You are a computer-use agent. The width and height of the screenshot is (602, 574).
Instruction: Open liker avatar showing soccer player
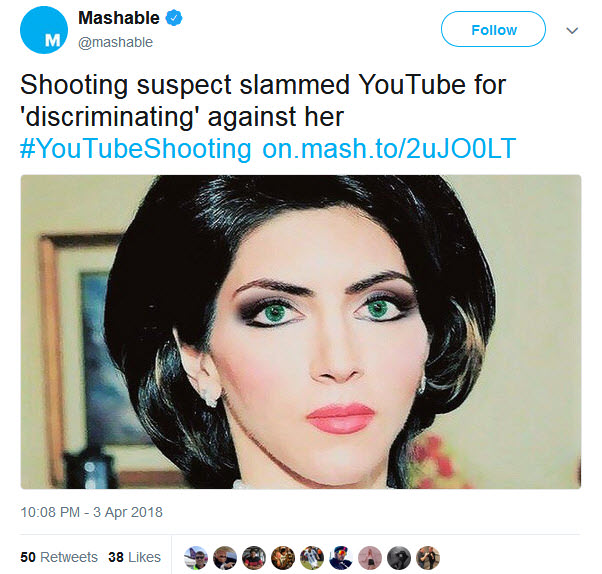tap(312, 558)
